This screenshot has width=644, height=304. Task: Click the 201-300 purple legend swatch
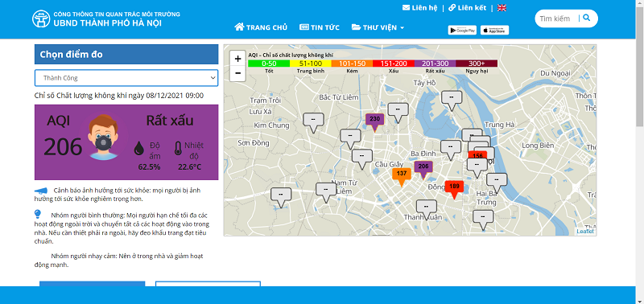click(435, 64)
